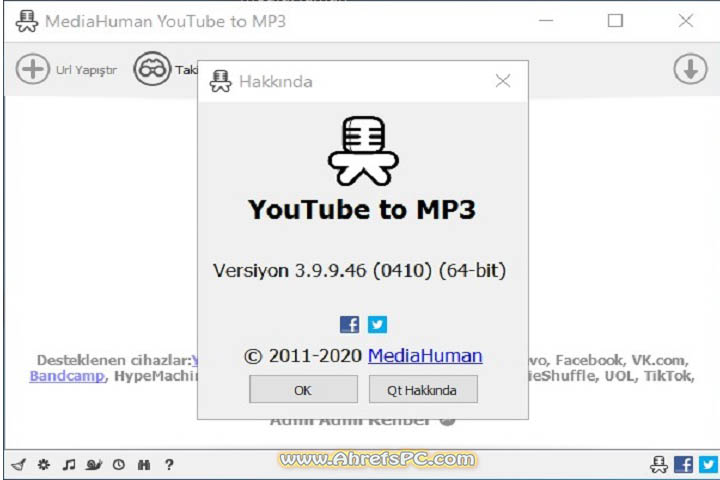Click the TikTok text in main window
This screenshot has width=720, height=480.
[x=668, y=376]
